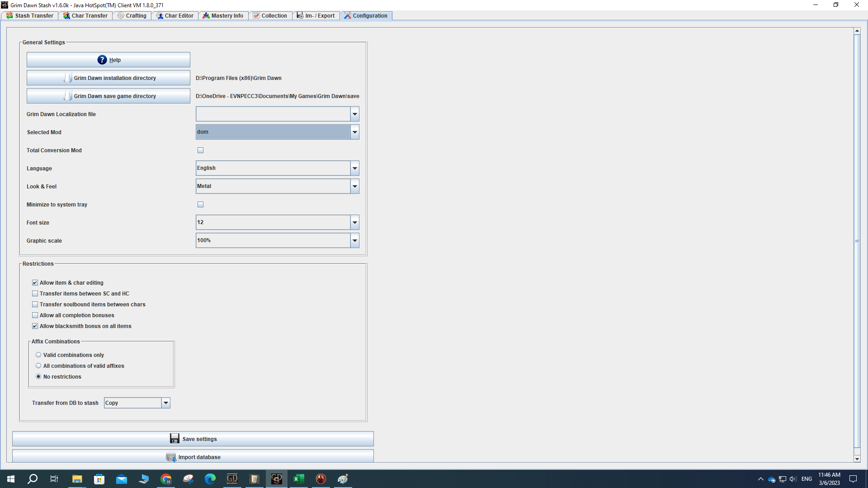Open the Char Transfer tab
The height and width of the screenshot is (488, 868).
pyautogui.click(x=85, y=16)
